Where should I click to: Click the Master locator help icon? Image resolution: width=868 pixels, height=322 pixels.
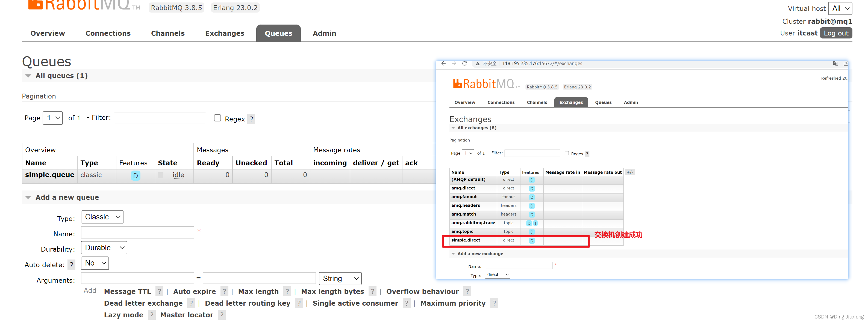click(222, 315)
